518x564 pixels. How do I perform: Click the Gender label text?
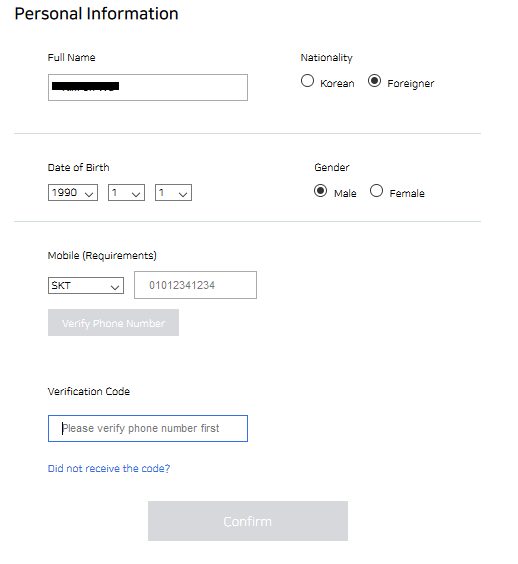[332, 168]
